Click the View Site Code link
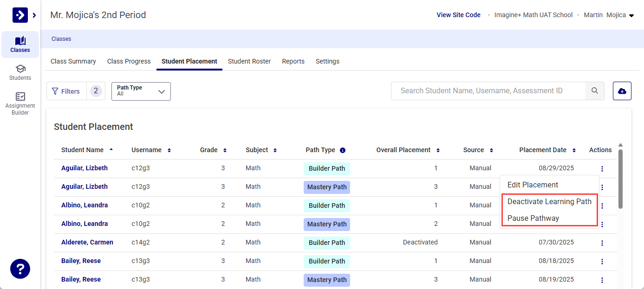 pyautogui.click(x=458, y=15)
